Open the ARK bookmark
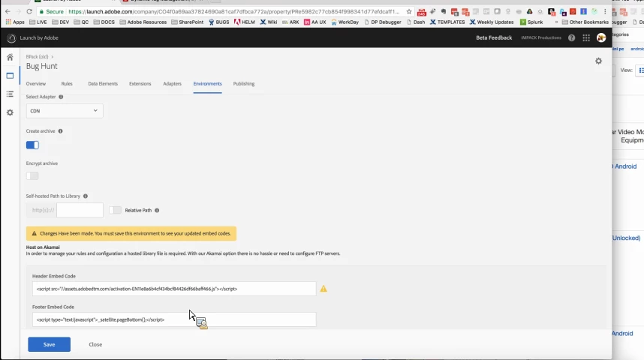This screenshot has width=644, height=360. point(290,22)
